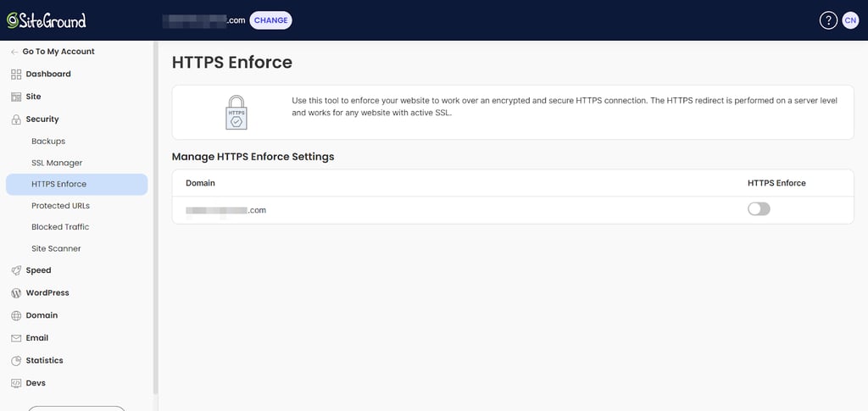Open Blocked Traffic page
The height and width of the screenshot is (411, 868).
click(60, 227)
